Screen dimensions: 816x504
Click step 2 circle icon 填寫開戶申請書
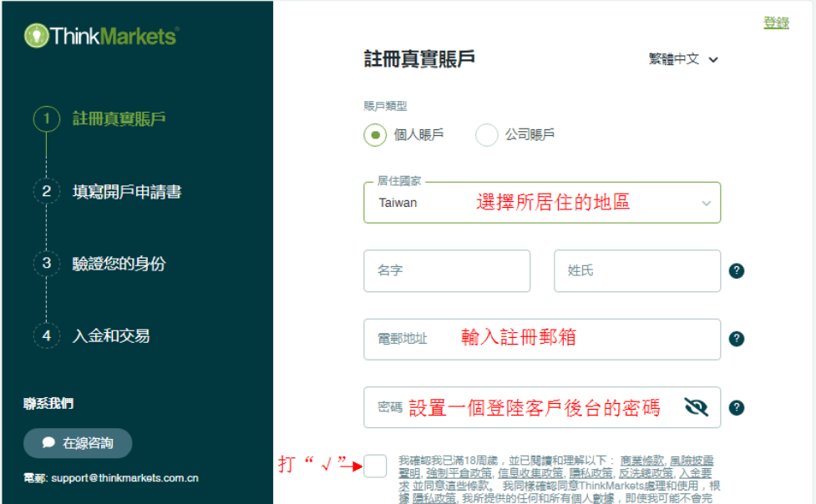point(47,189)
